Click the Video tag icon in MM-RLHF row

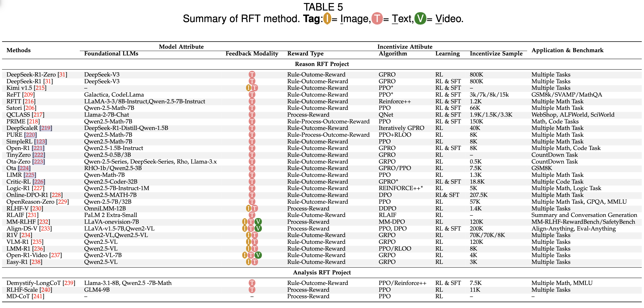[258, 222]
